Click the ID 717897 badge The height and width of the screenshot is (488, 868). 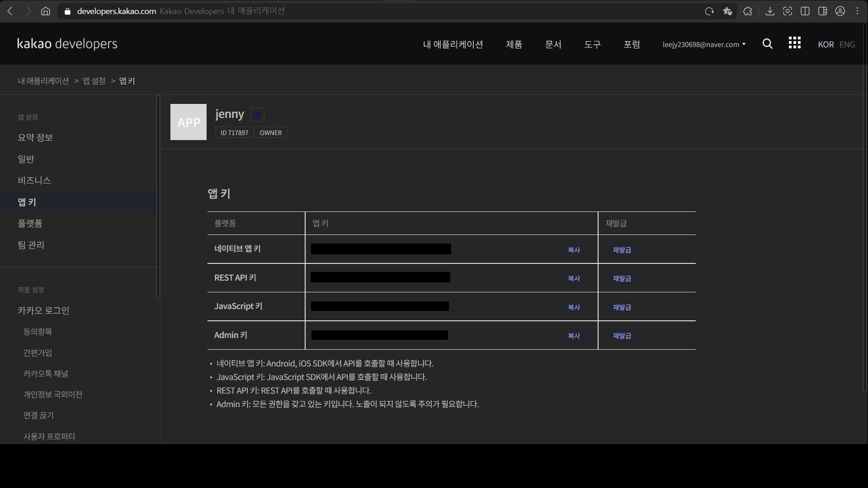pos(235,133)
